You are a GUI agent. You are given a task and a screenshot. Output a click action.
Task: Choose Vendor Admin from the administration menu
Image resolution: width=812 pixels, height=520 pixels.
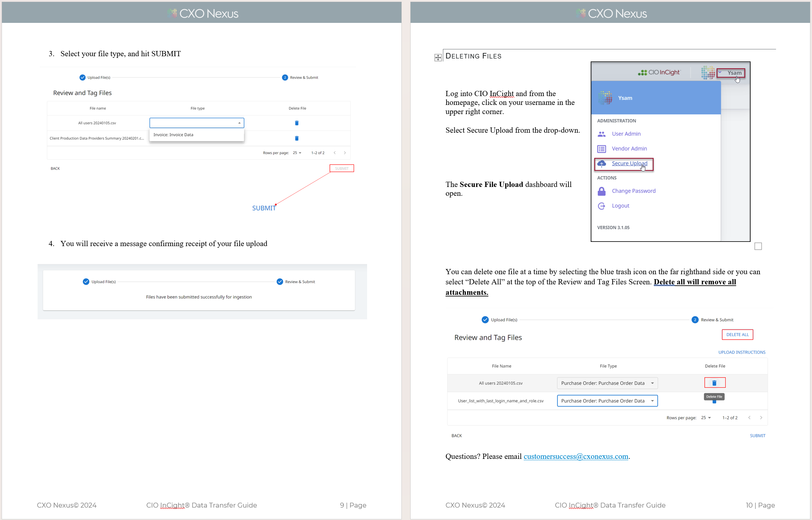point(629,149)
